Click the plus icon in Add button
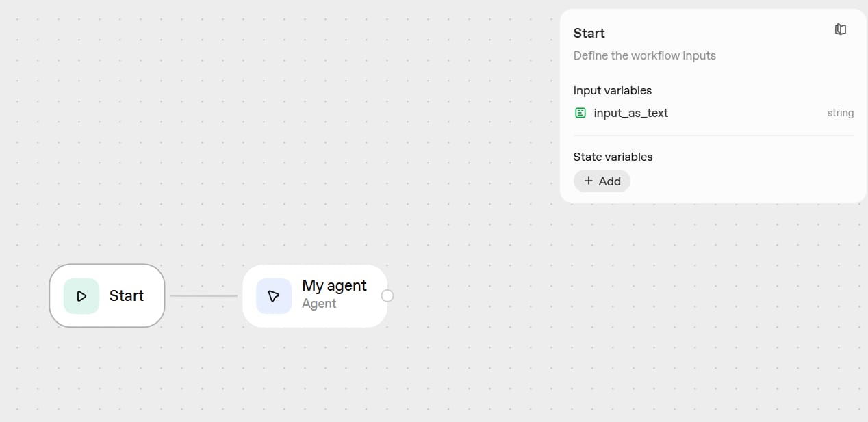The height and width of the screenshot is (422, 868). [x=589, y=181]
